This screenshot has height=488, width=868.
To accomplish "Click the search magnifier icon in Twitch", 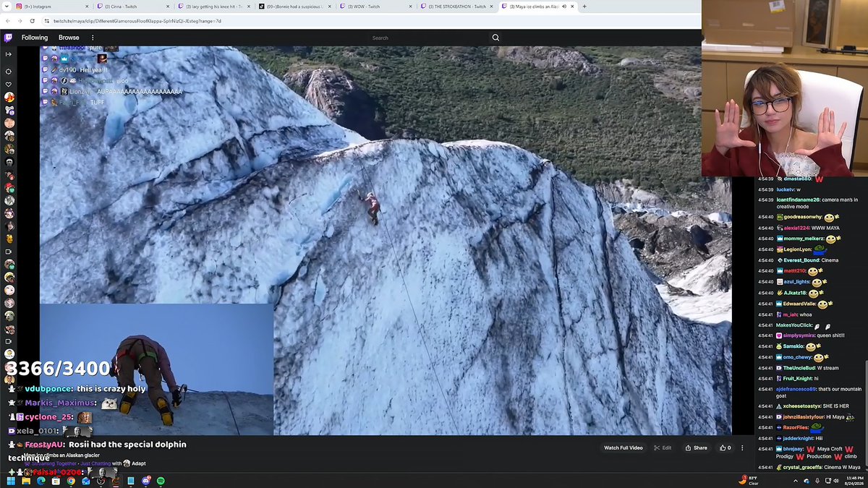I will pos(495,38).
